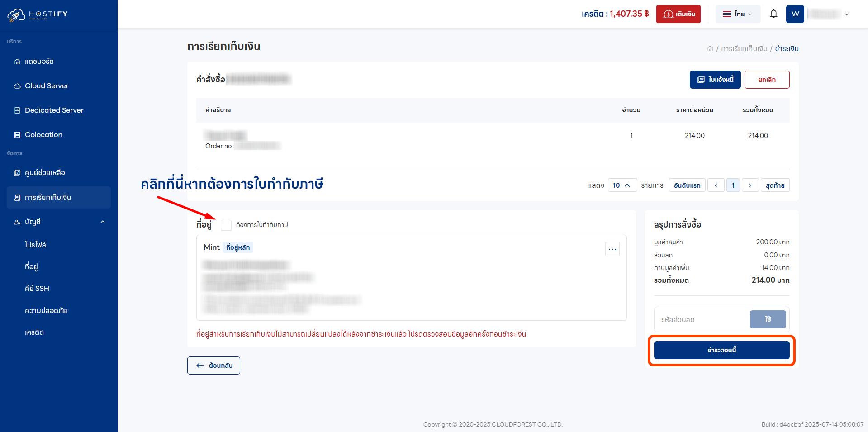The width and height of the screenshot is (868, 432).
Task: Collapse the บัญชี sidebar section
Action: point(103,222)
